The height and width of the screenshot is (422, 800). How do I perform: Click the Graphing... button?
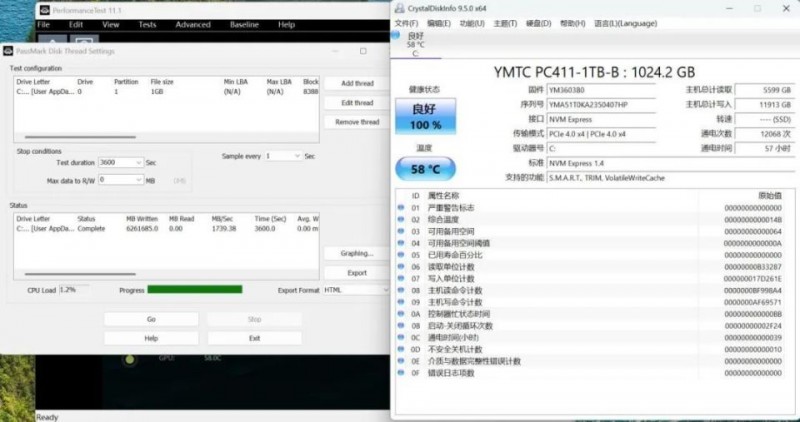(x=357, y=254)
